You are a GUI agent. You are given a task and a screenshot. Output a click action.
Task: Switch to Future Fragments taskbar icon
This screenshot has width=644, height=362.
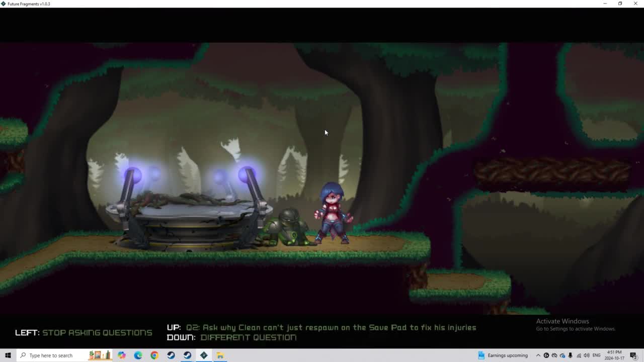coord(204,355)
